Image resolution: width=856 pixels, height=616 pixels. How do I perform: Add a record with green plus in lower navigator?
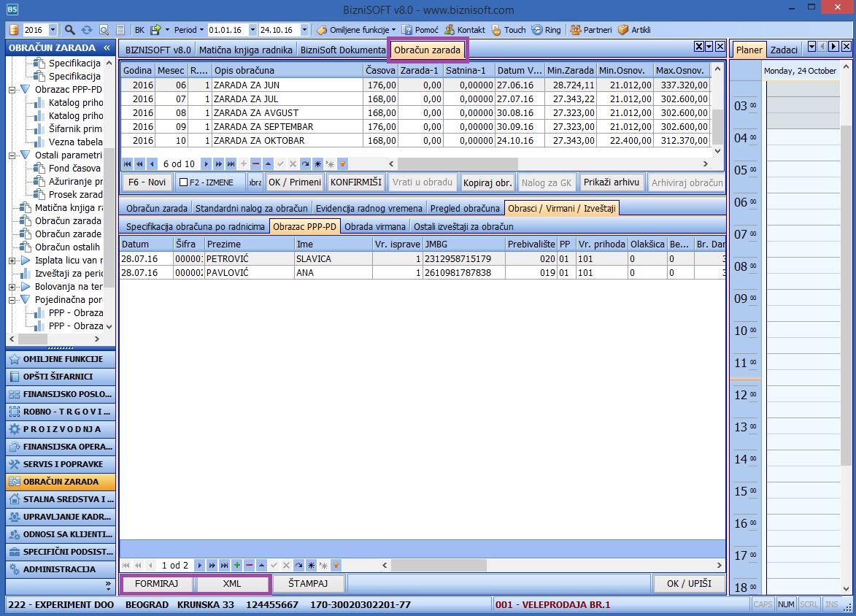pyautogui.click(x=237, y=565)
